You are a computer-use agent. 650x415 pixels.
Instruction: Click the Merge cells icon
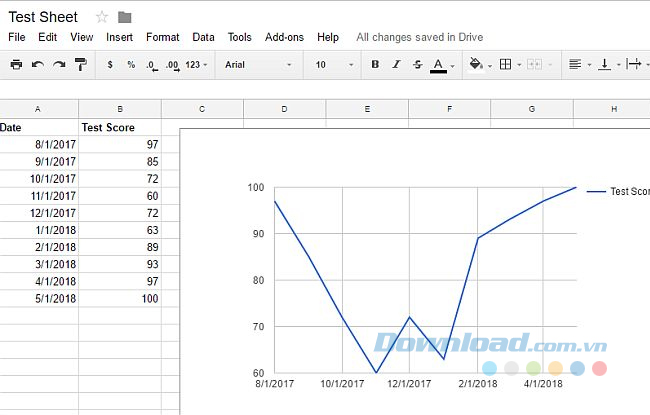tap(534, 64)
